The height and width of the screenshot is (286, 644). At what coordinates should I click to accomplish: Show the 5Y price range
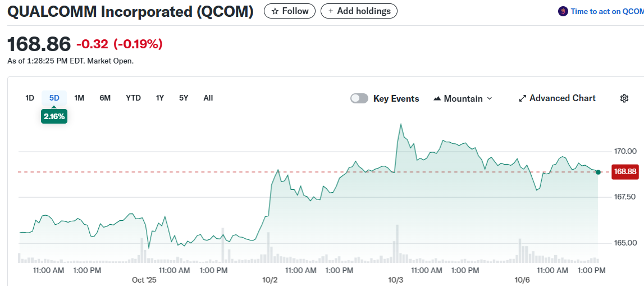click(184, 98)
